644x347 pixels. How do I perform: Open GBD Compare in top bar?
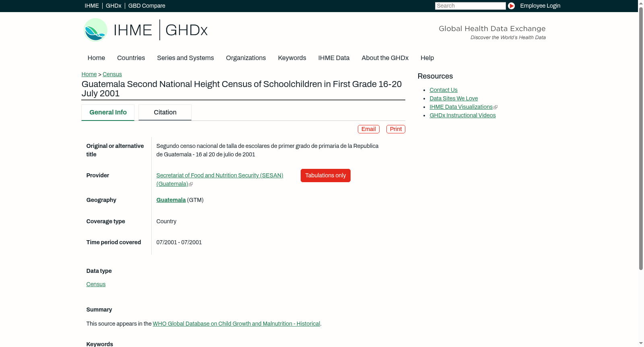coord(147,6)
